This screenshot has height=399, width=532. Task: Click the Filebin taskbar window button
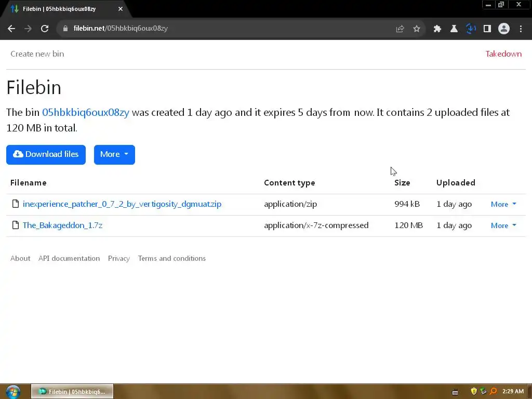(x=72, y=392)
